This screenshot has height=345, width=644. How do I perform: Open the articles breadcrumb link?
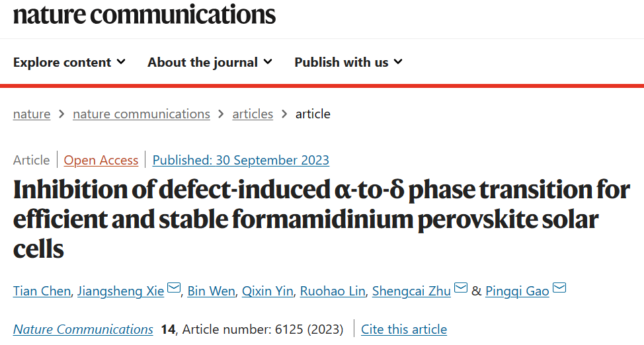(253, 114)
